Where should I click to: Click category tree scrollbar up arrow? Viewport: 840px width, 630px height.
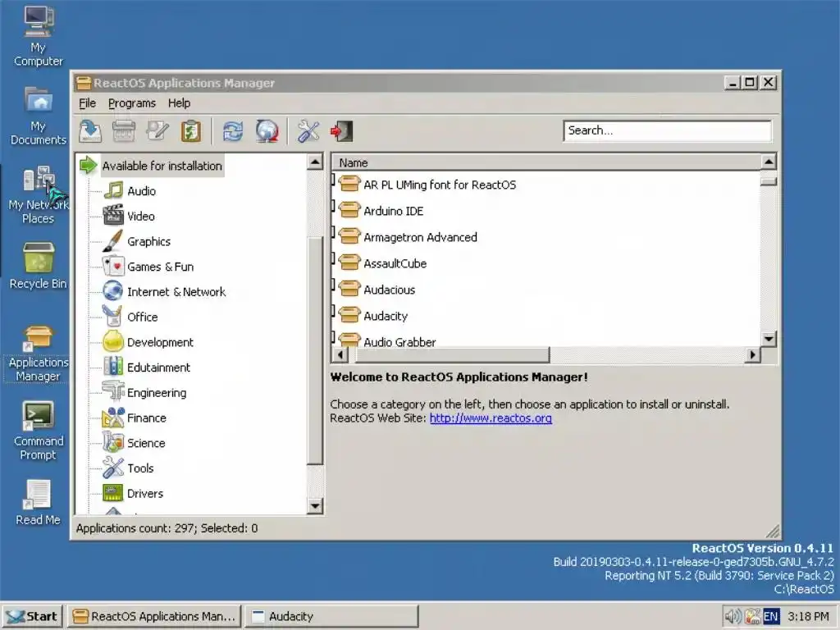(316, 162)
